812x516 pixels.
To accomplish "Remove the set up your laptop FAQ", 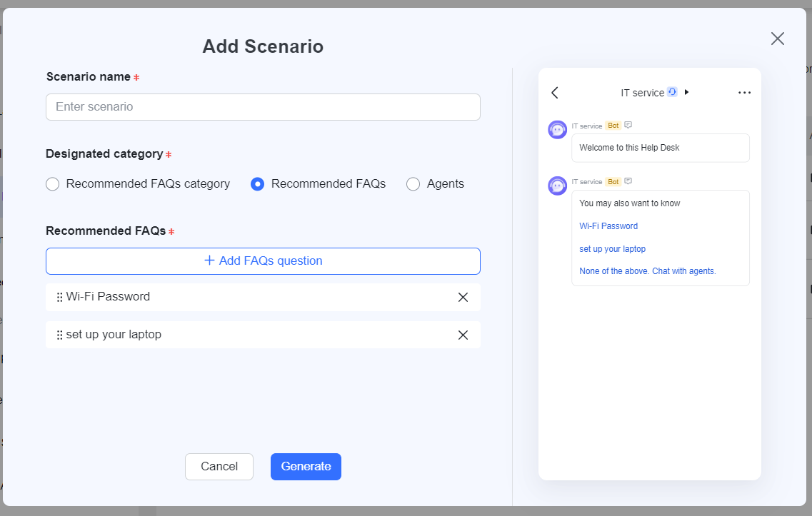I will coord(463,335).
